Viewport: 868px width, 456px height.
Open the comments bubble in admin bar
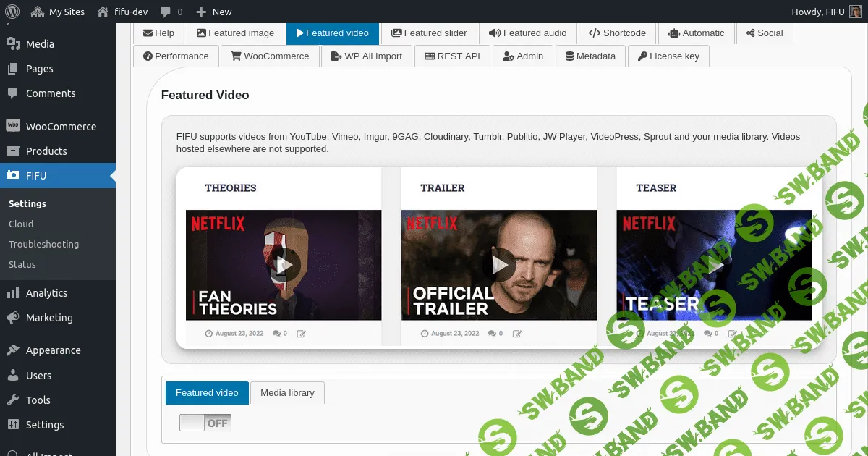pos(171,12)
